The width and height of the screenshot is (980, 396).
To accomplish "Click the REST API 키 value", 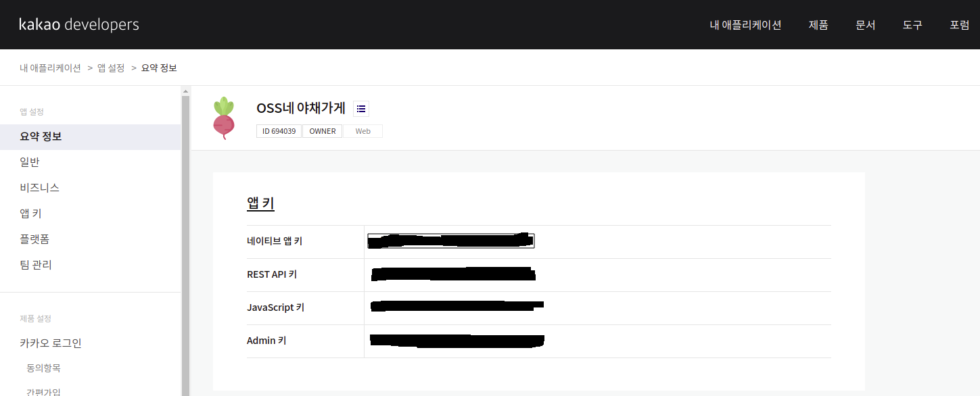I will pos(453,274).
